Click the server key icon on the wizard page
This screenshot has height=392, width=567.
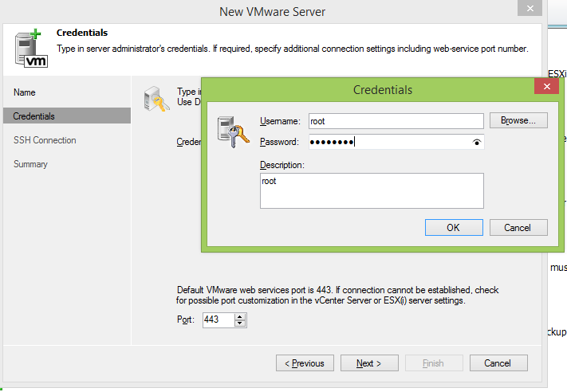(x=155, y=99)
